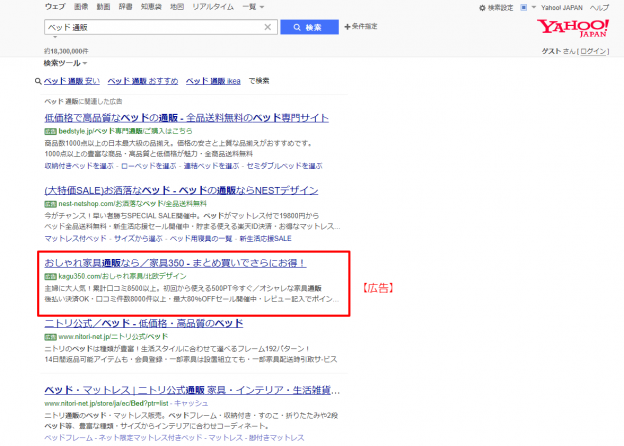The width and height of the screenshot is (624, 446).
Task: Expand the 一覧 dropdown
Action: tap(253, 7)
